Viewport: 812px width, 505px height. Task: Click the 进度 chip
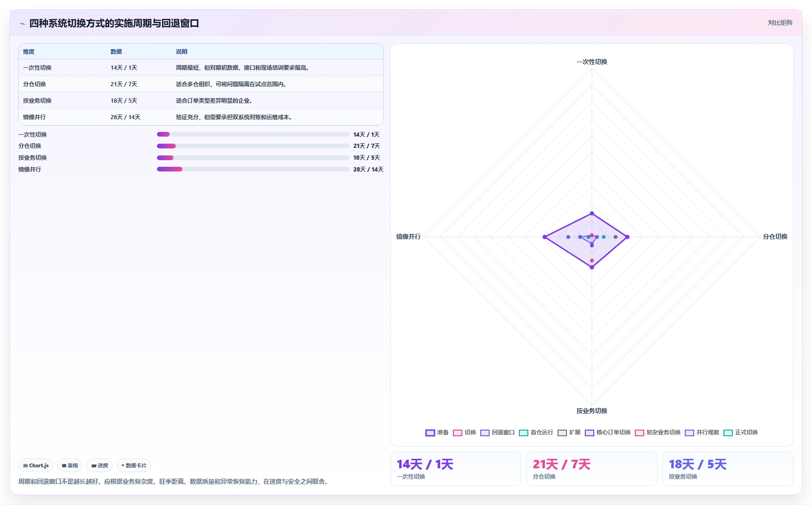pos(99,465)
